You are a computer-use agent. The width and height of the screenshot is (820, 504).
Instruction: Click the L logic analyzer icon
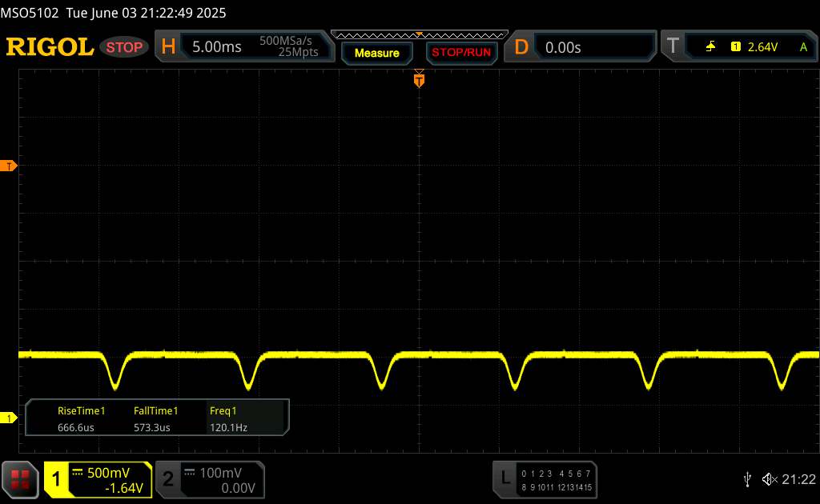504,478
